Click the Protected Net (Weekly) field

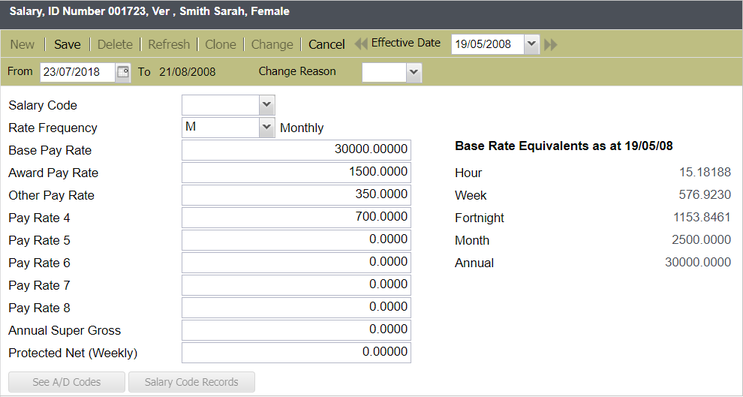[296, 352]
